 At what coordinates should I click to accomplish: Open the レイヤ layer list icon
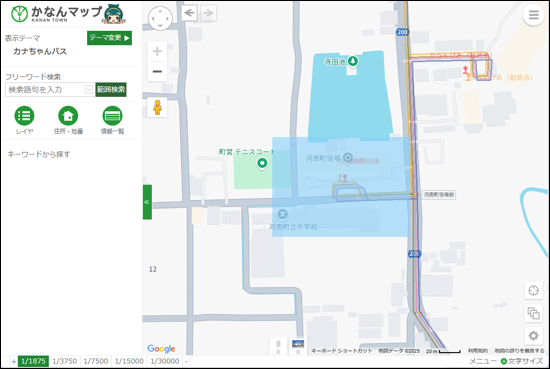coord(24,116)
